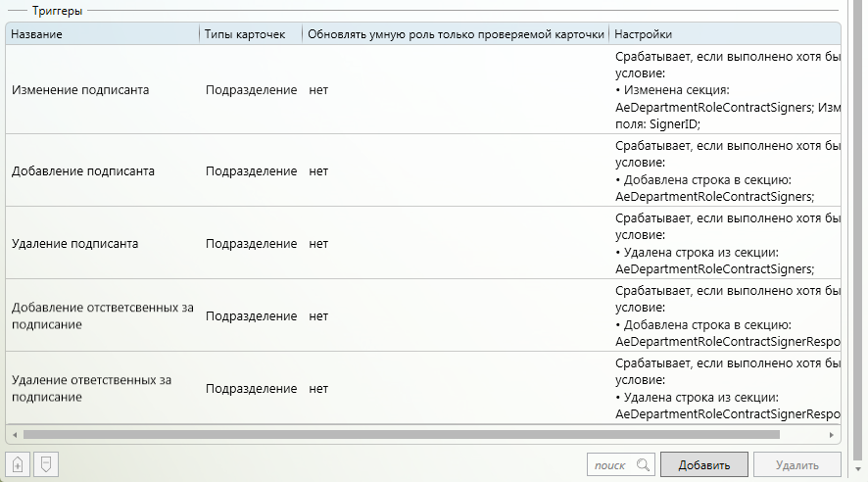Click the magnifier icon in search box
The width and height of the screenshot is (868, 482).
[643, 465]
